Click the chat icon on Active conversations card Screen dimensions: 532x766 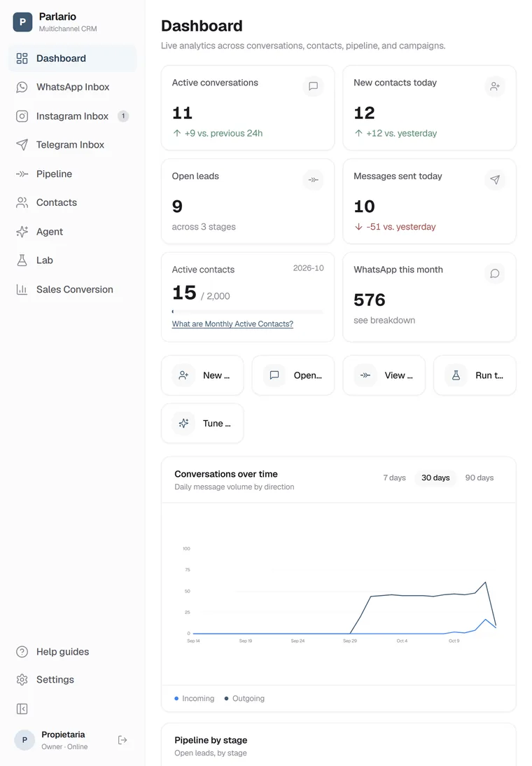[313, 86]
